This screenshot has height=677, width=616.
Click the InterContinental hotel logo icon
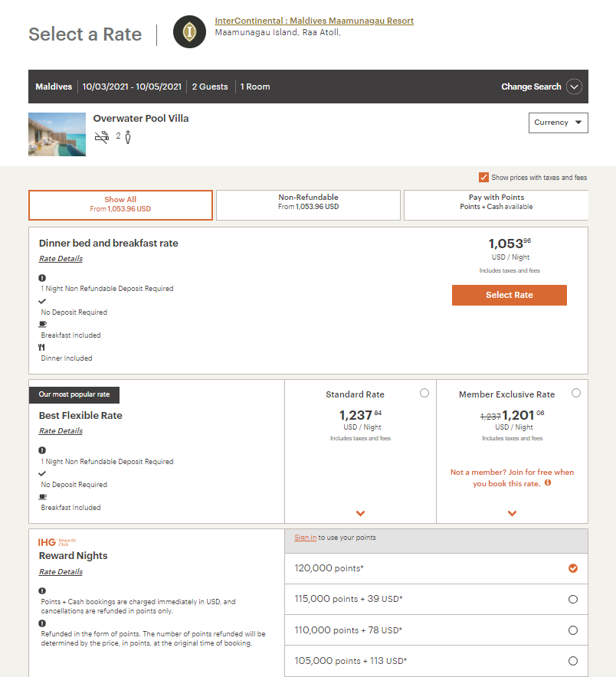[189, 32]
